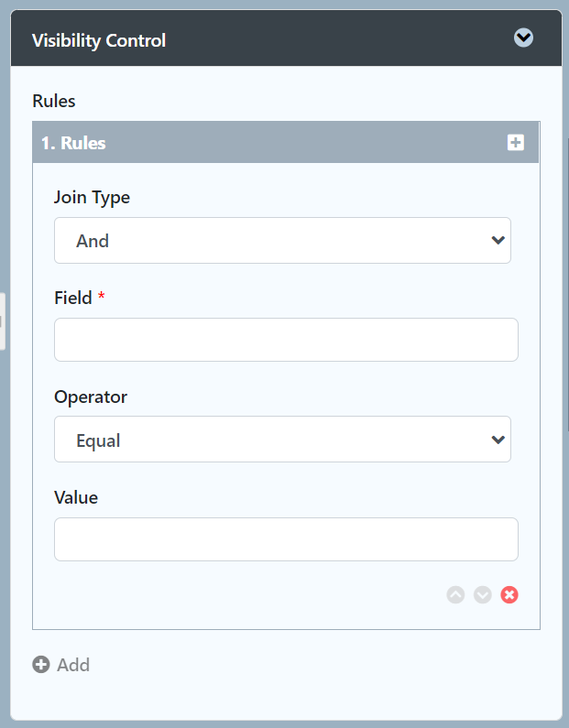Focus the Value text input

coord(286,539)
